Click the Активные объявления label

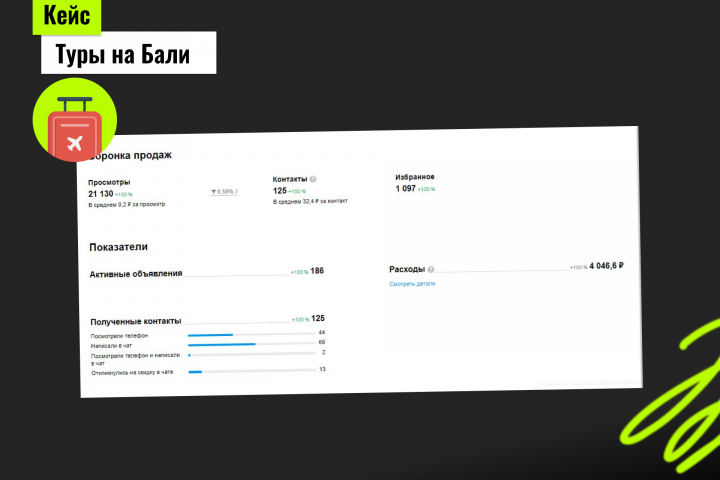pyautogui.click(x=136, y=274)
